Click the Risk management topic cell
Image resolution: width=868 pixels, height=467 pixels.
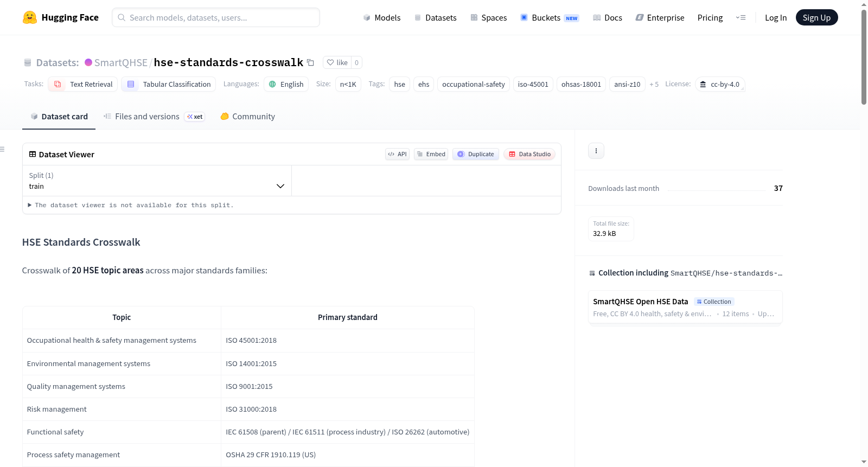(122, 409)
